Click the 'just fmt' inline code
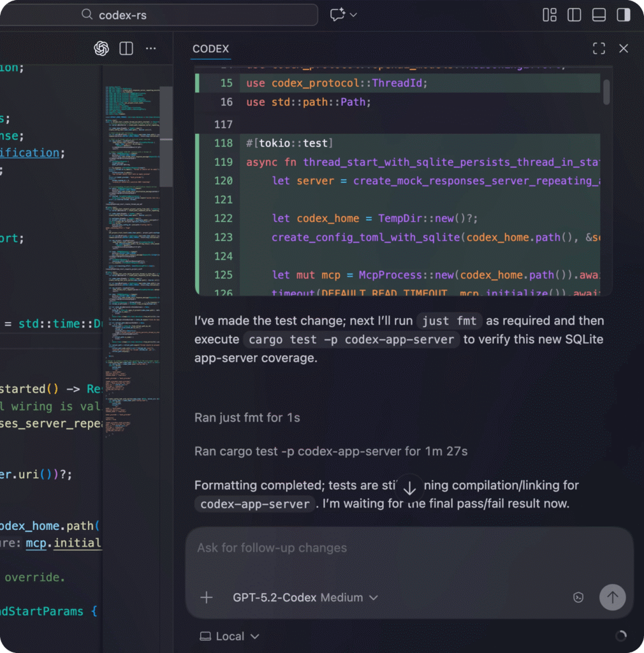The image size is (644, 653). pos(449,321)
